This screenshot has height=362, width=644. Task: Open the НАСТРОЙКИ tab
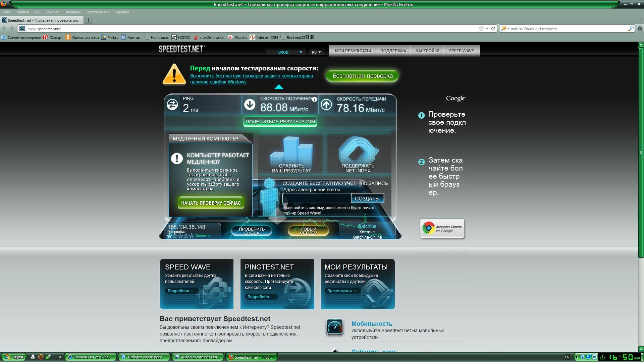coord(427,51)
